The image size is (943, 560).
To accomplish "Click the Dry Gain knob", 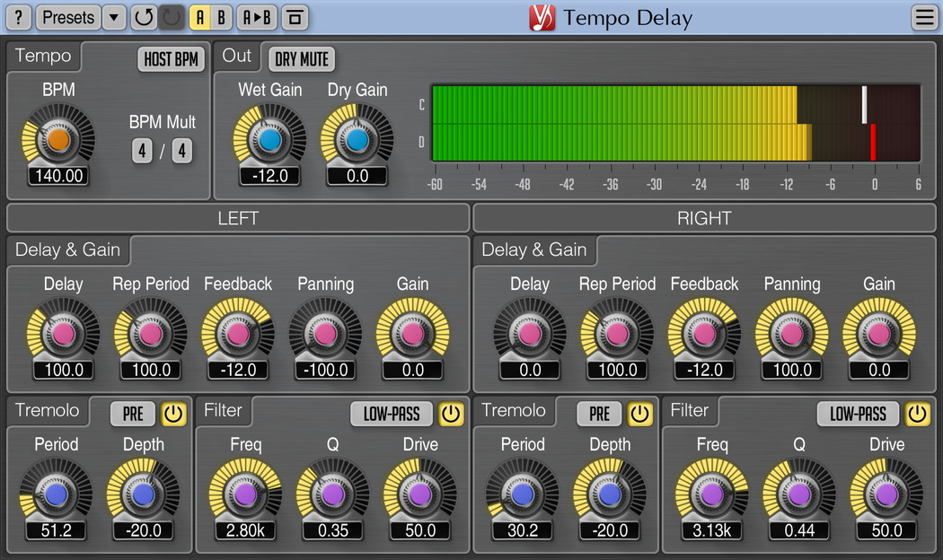I will tap(357, 139).
